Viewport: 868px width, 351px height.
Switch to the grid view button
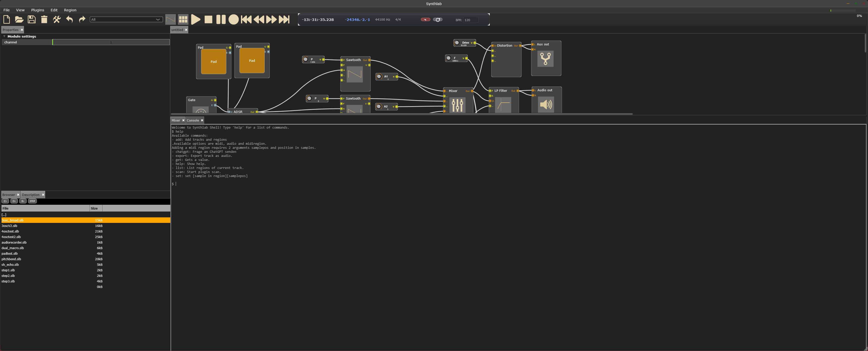pos(183,19)
